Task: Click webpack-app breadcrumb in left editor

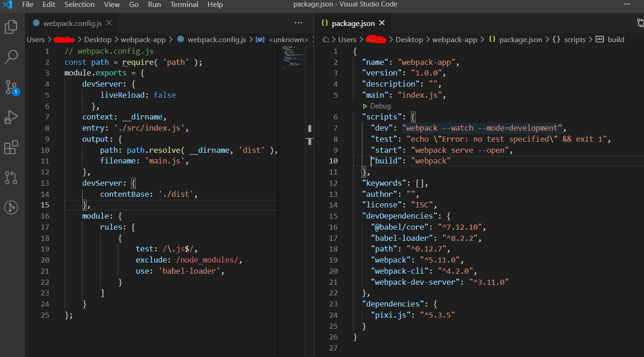Action: click(x=143, y=40)
